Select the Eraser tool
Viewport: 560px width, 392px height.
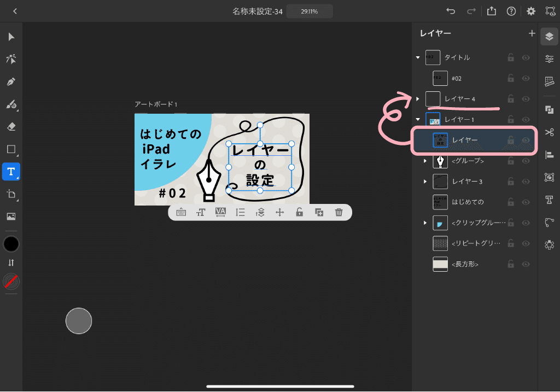(x=11, y=126)
